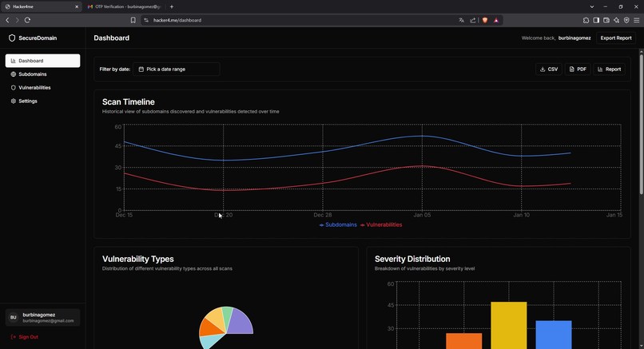Click the 'Filter by date:' label
The width and height of the screenshot is (644, 349).
pyautogui.click(x=114, y=69)
